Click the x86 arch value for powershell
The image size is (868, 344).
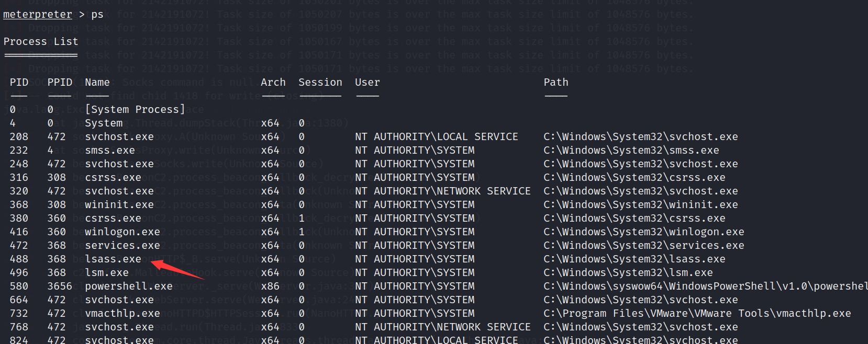tap(270, 286)
